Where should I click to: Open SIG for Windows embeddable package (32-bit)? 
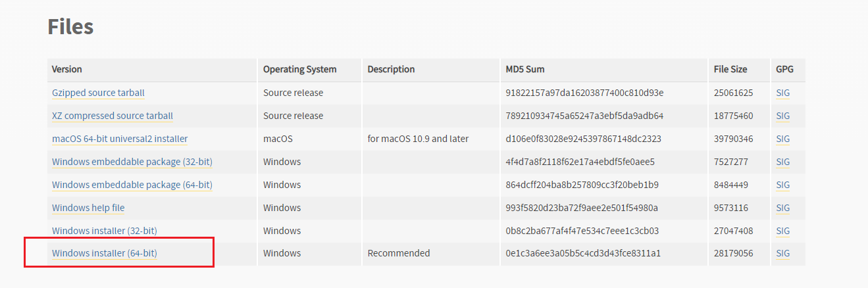click(782, 162)
